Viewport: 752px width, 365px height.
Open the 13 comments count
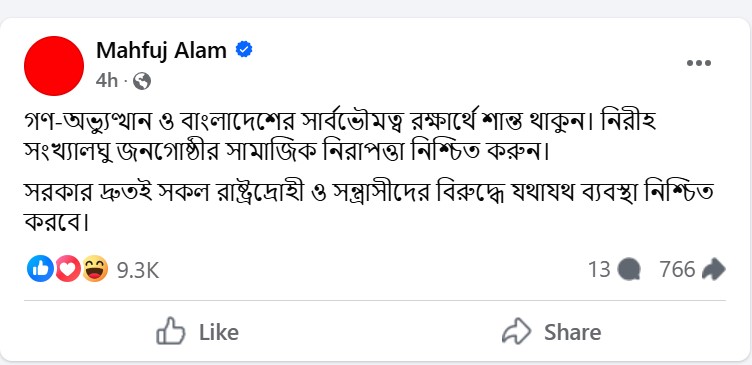tap(599, 270)
